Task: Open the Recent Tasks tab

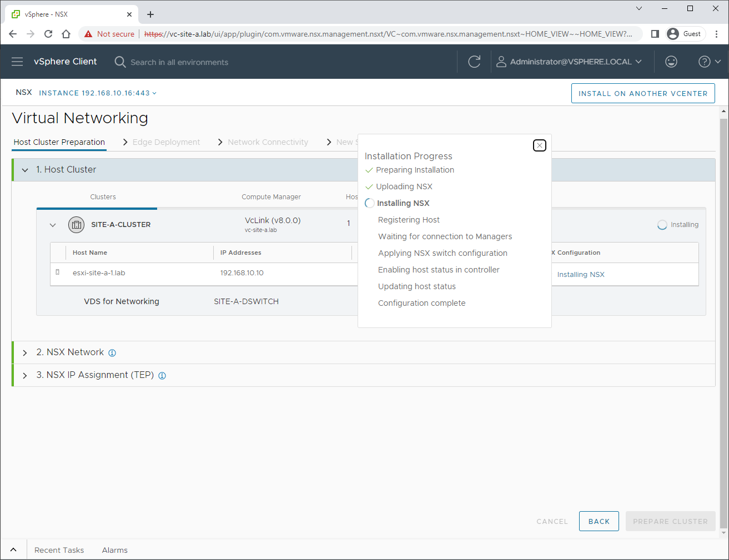Action: (59, 550)
